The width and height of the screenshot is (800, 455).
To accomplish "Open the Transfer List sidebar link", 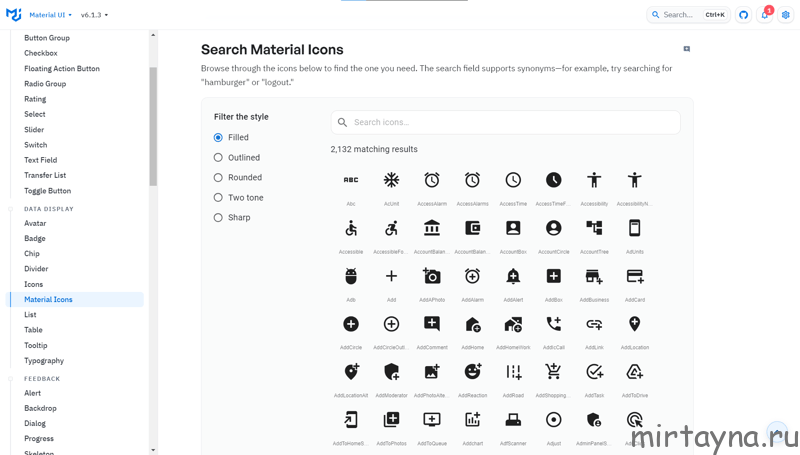I will click(x=45, y=175).
